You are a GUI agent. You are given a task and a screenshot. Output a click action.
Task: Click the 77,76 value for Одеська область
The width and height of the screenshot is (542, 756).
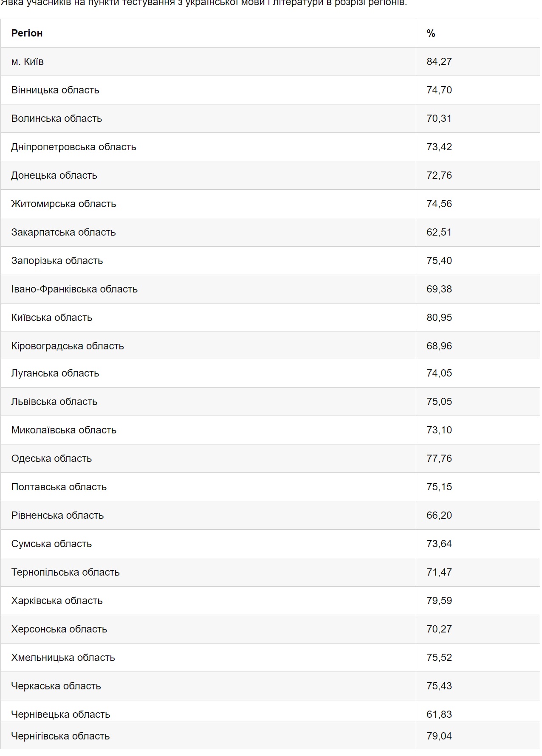click(439, 458)
